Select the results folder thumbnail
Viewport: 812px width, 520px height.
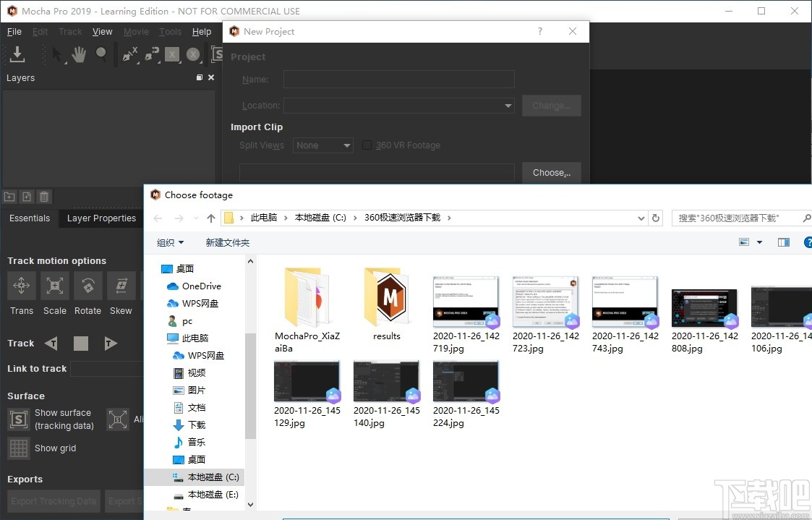pos(386,297)
